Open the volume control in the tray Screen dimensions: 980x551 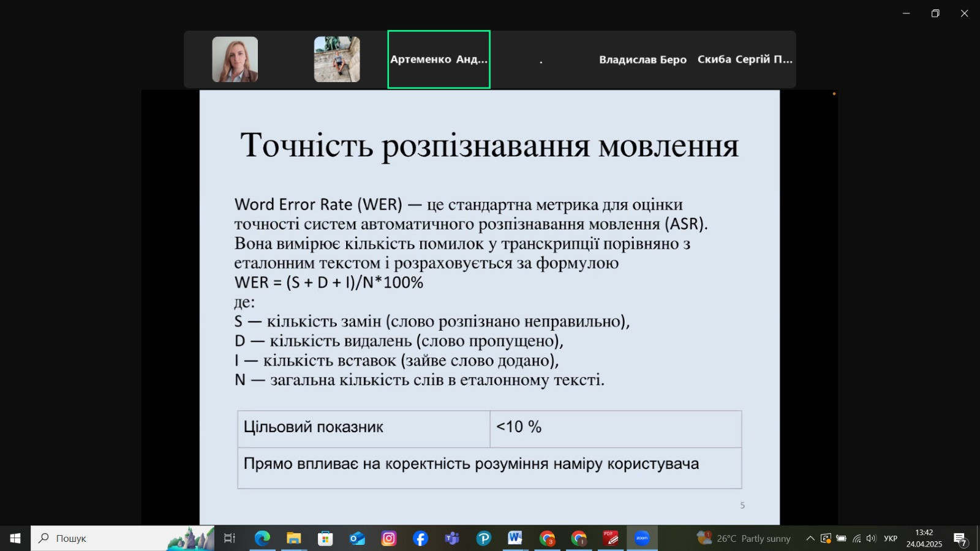click(871, 538)
